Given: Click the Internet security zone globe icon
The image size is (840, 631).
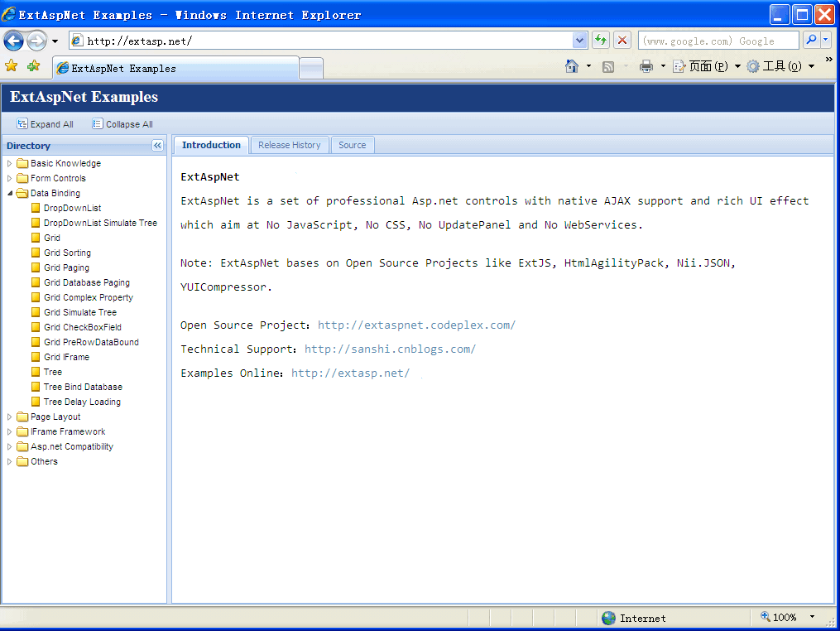Looking at the screenshot, I should (x=608, y=618).
